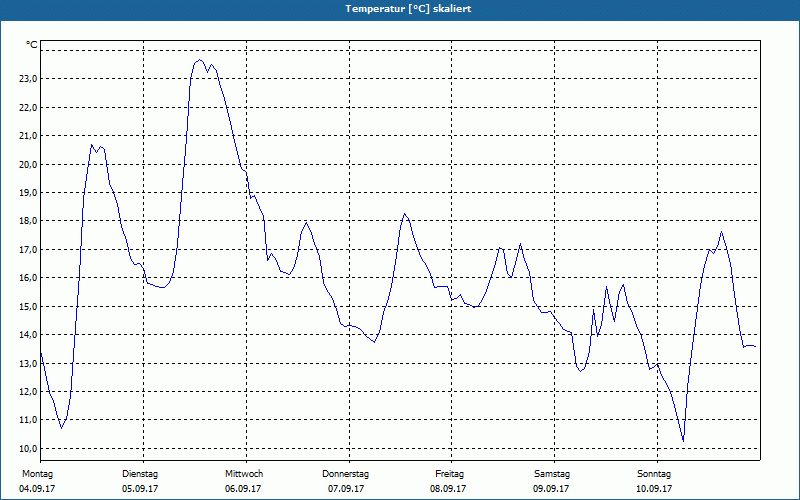Click the Samstag day label
The image size is (800, 500).
[x=552, y=474]
